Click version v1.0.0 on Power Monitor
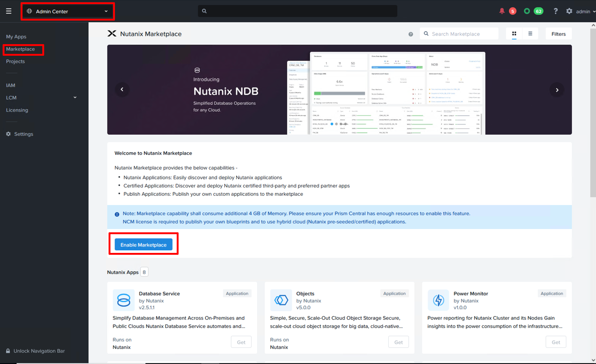 (x=460, y=308)
